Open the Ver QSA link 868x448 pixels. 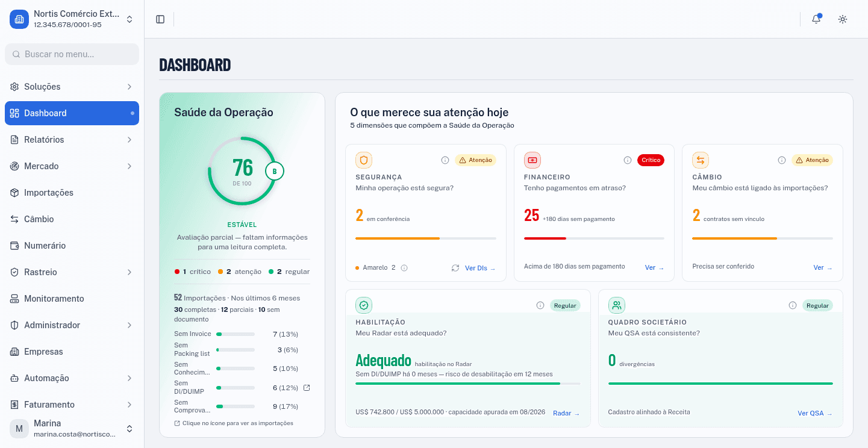(815, 413)
